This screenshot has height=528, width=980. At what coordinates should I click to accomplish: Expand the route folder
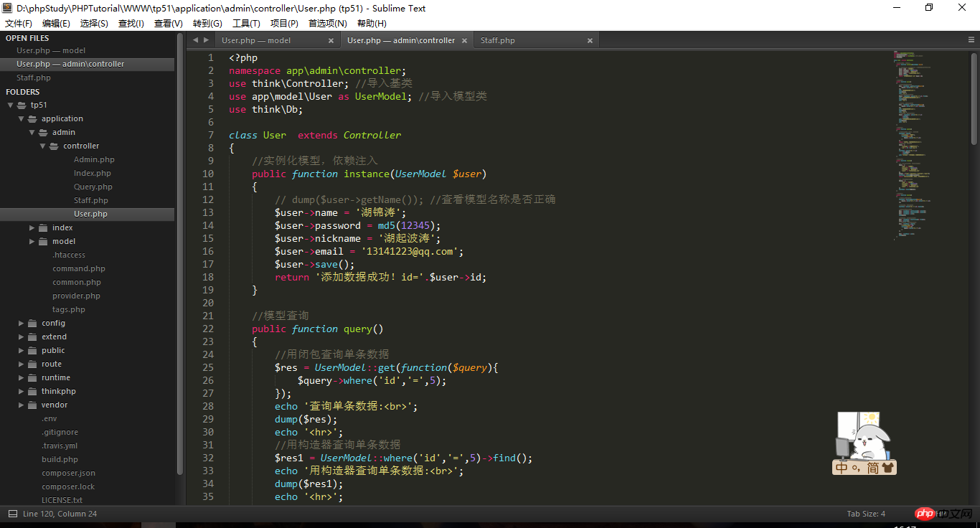tap(22, 364)
